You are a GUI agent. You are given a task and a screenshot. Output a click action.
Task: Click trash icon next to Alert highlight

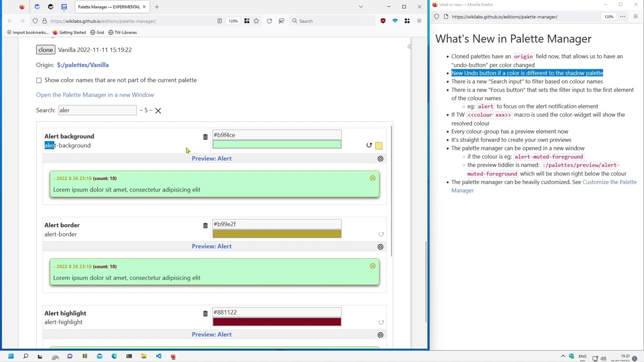pyautogui.click(x=205, y=314)
